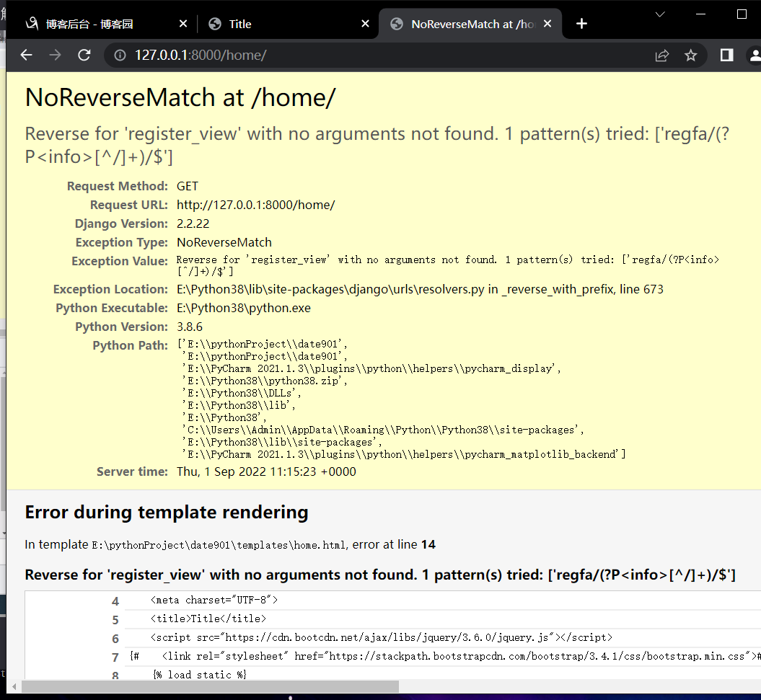Screen dimensions: 761x700
Task: Close the NoReverseMatch tab
Action: point(547,24)
